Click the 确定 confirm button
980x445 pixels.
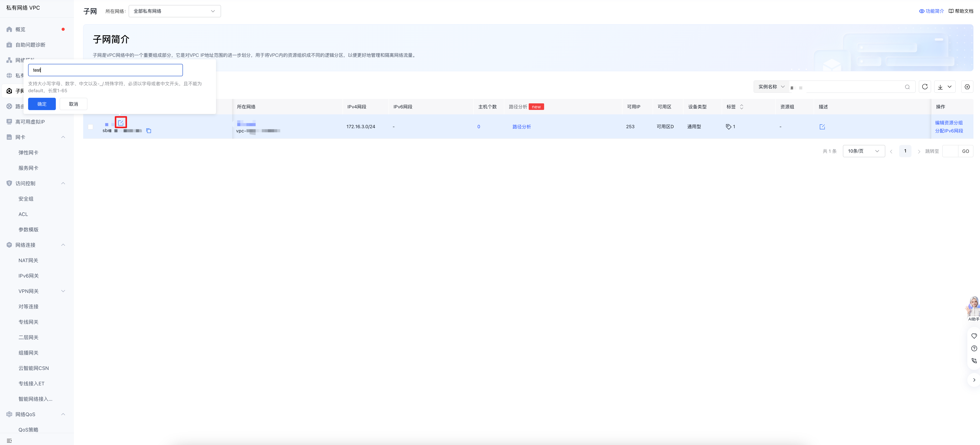(x=42, y=104)
